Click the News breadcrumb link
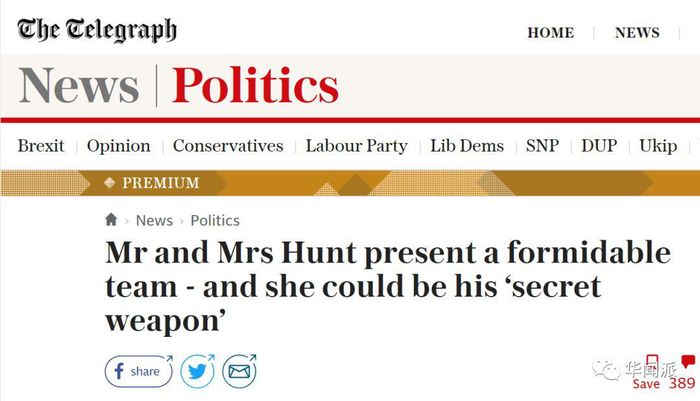The image size is (700, 401). (154, 220)
